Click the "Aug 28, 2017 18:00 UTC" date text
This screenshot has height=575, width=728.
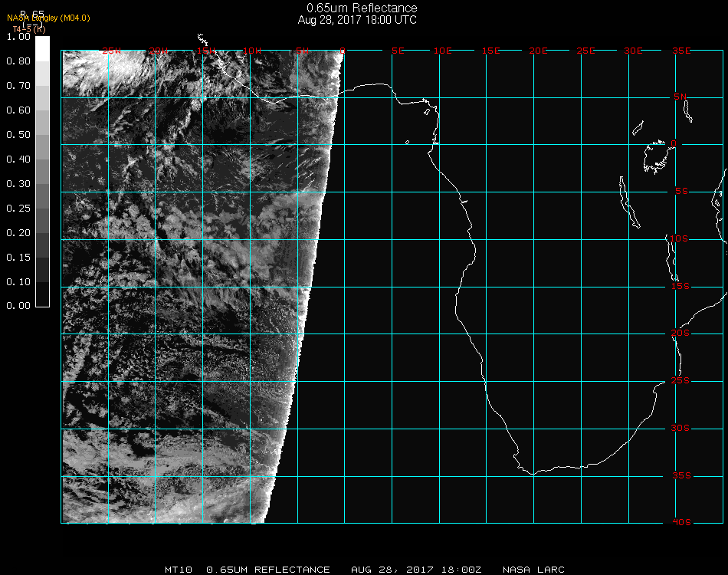pyautogui.click(x=357, y=20)
